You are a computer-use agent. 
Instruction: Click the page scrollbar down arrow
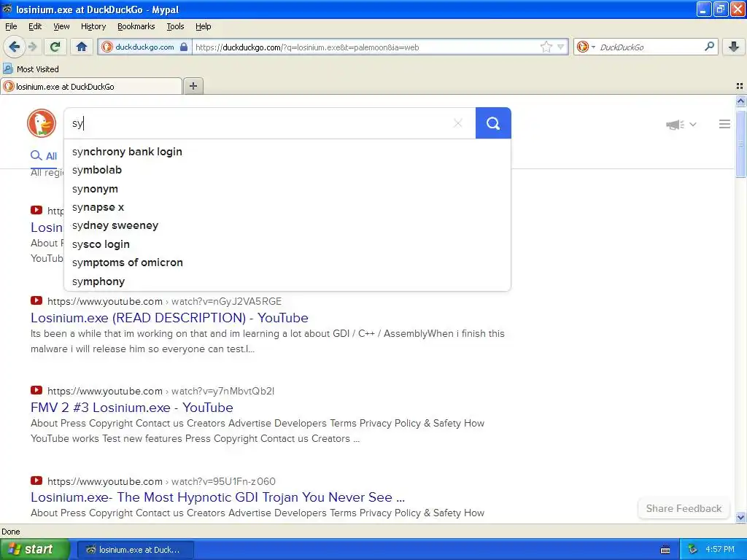click(740, 517)
